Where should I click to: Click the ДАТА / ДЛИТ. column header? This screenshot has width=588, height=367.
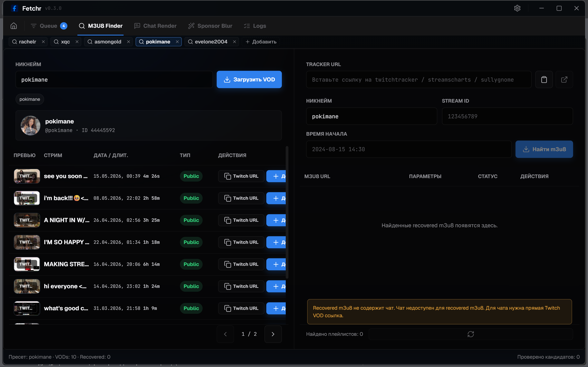(111, 155)
